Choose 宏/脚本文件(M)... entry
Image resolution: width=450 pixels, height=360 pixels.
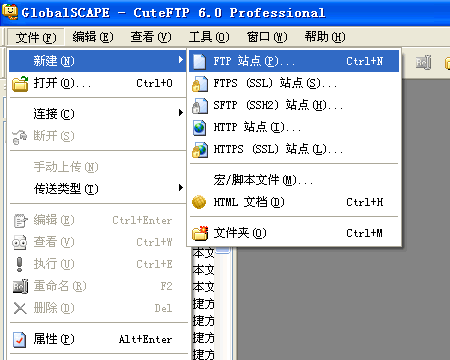[294, 180]
